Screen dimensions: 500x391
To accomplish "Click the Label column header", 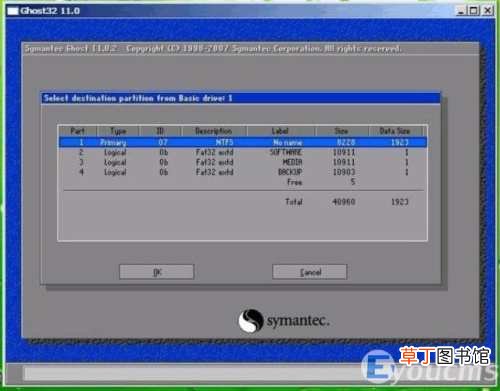I will click(281, 131).
